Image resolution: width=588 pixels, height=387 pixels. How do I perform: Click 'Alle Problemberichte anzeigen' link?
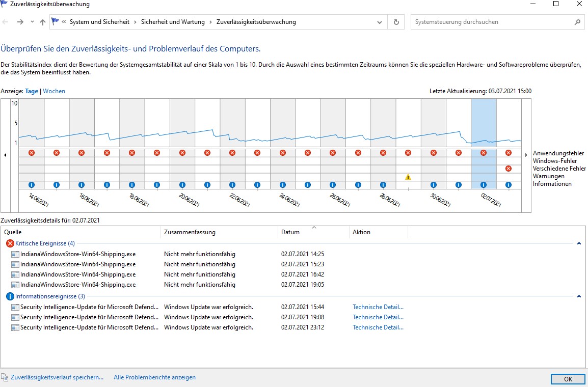[x=154, y=377]
